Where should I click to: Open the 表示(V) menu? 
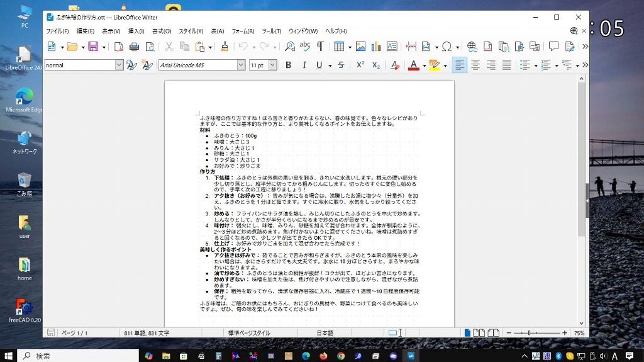(111, 31)
